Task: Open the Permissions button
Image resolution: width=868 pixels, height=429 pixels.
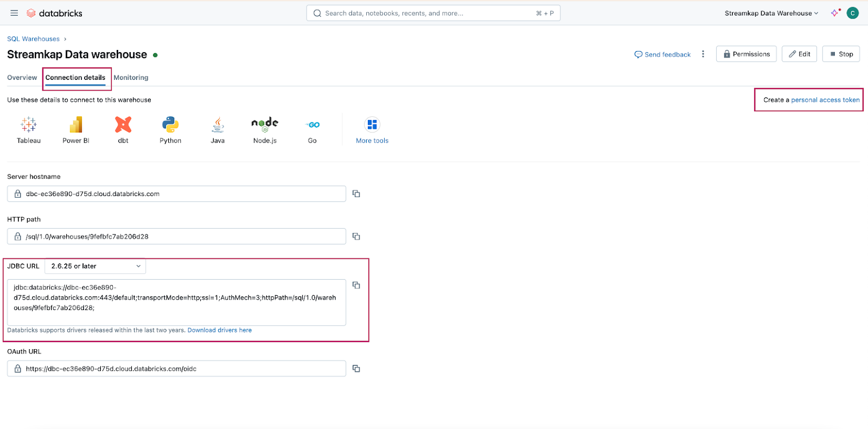Action: 746,54
